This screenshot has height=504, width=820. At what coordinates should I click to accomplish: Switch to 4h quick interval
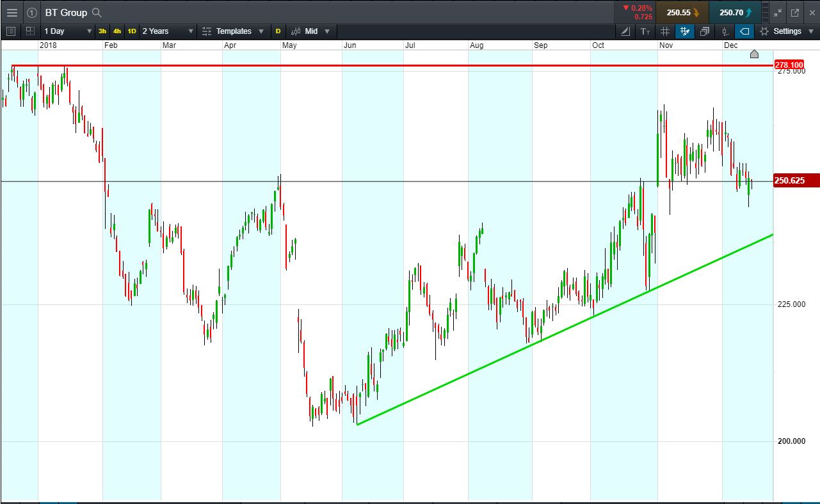point(117,31)
